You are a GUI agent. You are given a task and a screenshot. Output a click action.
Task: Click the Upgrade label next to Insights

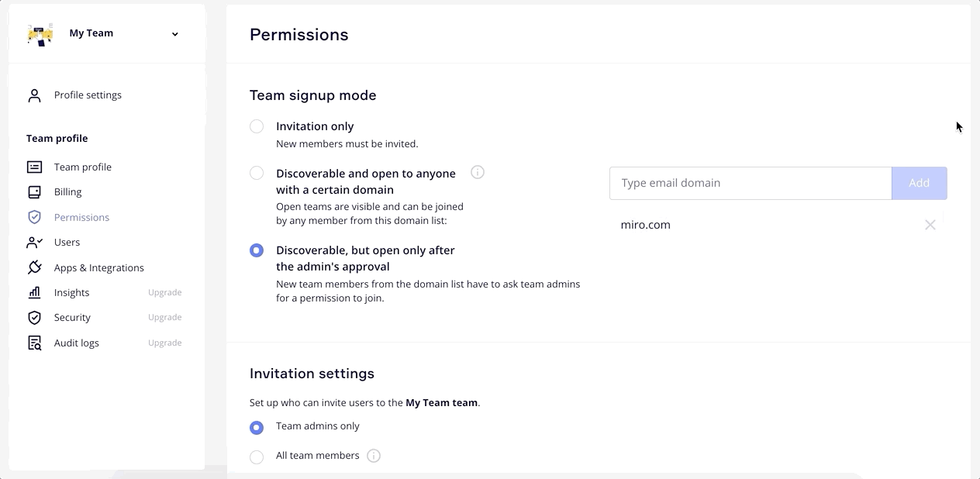click(x=164, y=293)
